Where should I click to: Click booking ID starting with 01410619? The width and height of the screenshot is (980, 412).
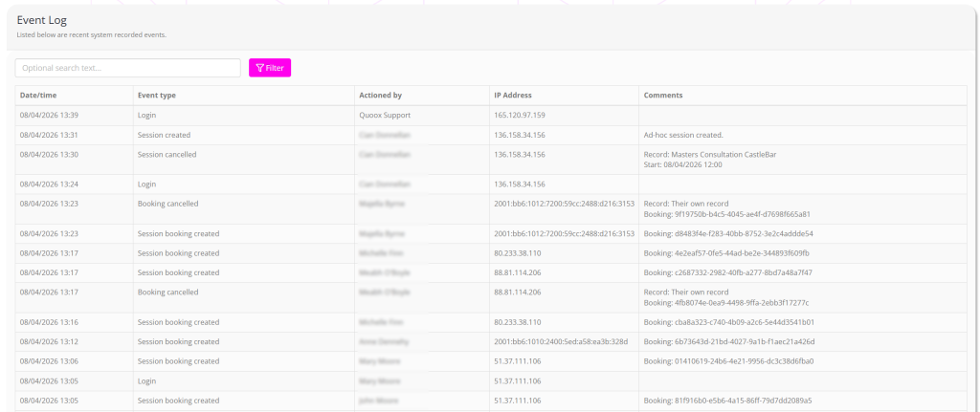[728, 361]
